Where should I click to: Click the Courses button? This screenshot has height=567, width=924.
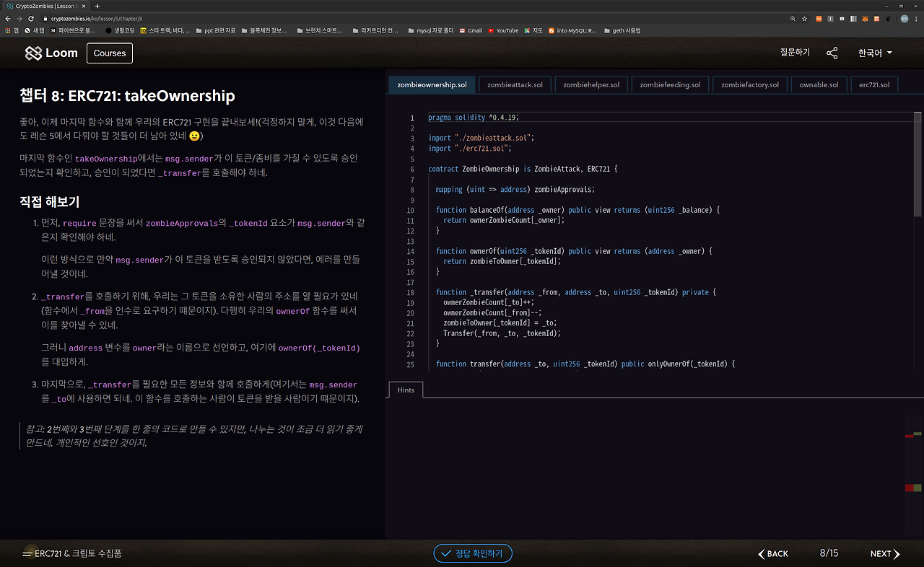click(x=110, y=53)
